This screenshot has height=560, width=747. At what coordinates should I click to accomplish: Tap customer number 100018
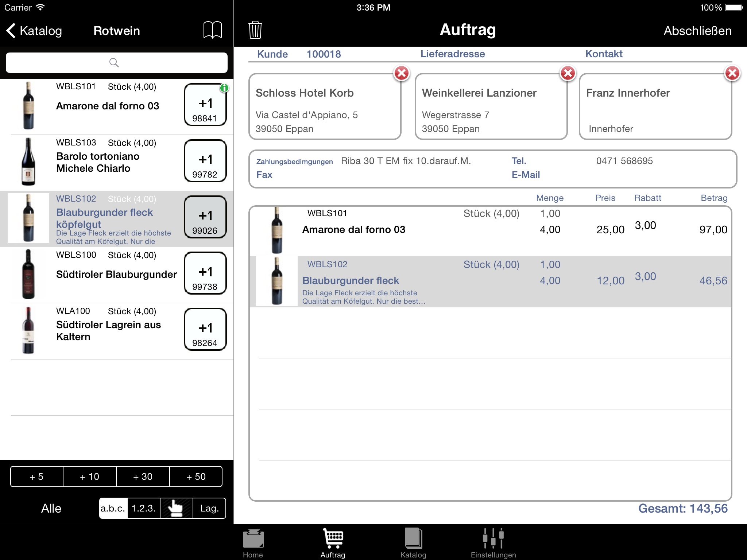tap(324, 54)
